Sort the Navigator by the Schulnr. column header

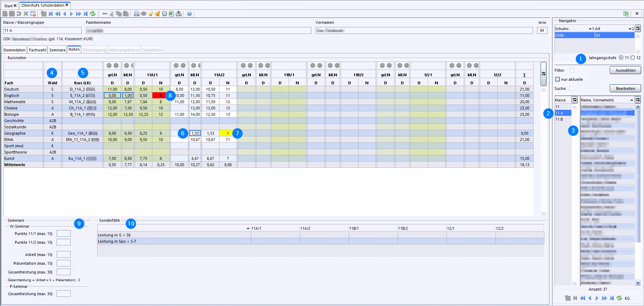click(574, 29)
